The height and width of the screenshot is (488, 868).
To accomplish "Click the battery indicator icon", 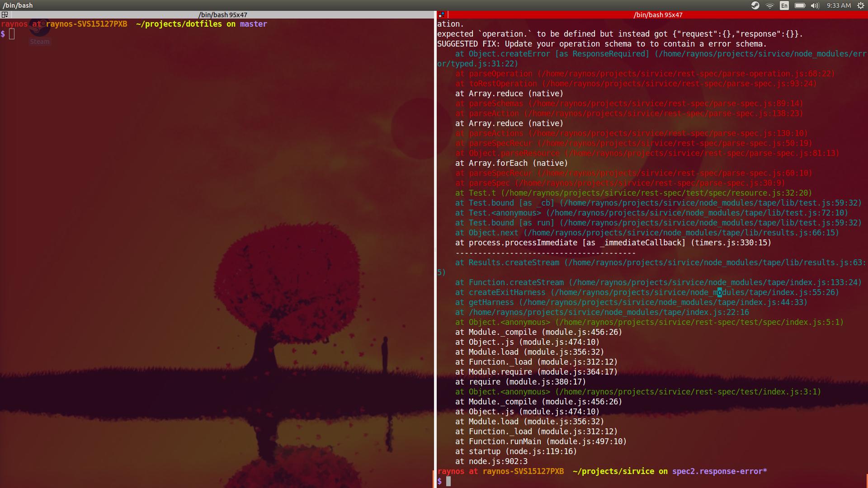I will pos(800,6).
